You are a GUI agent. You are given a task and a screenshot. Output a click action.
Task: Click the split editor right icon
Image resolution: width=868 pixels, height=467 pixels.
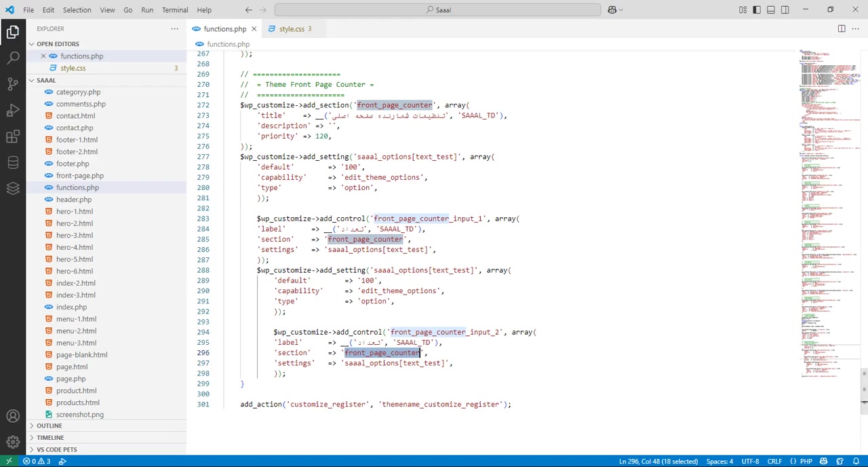tap(841, 29)
